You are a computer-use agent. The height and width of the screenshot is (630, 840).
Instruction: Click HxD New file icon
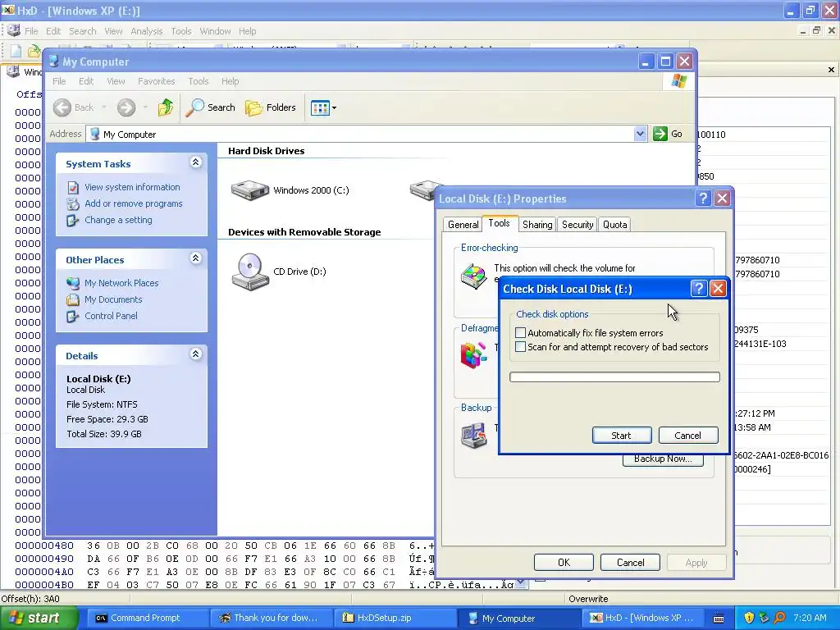point(16,51)
